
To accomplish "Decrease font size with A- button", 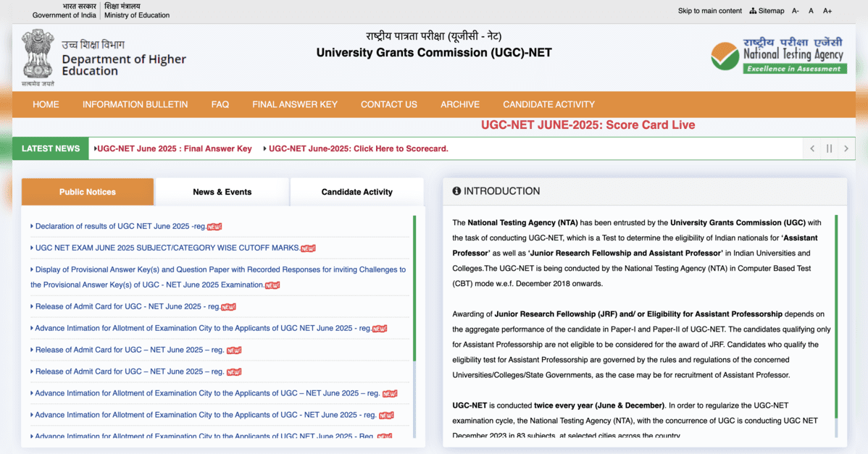I will pos(796,11).
